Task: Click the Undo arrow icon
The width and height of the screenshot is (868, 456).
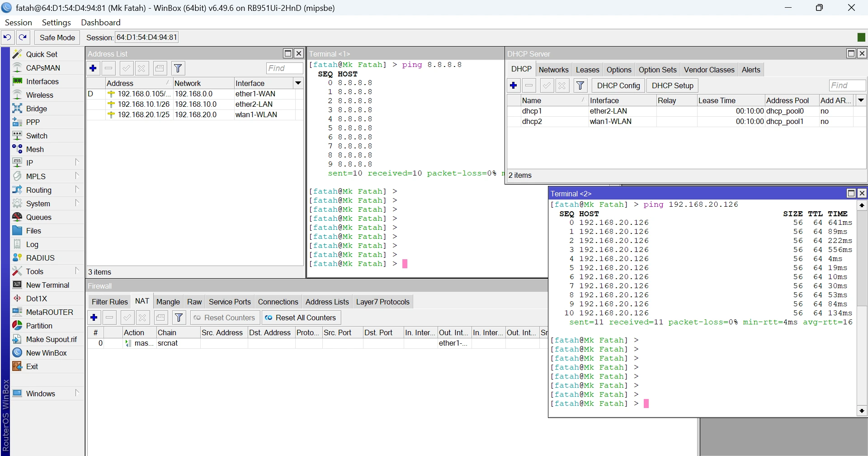Action: click(7, 37)
